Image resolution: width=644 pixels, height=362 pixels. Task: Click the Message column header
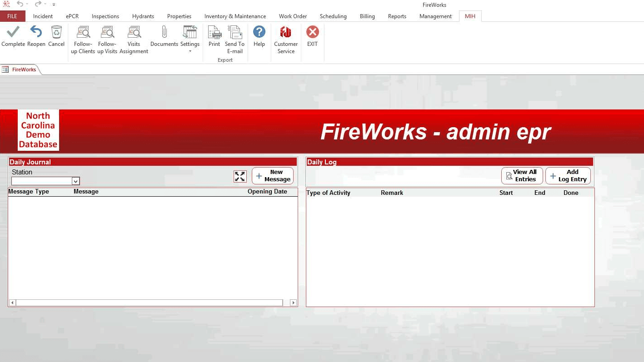pos(86,192)
